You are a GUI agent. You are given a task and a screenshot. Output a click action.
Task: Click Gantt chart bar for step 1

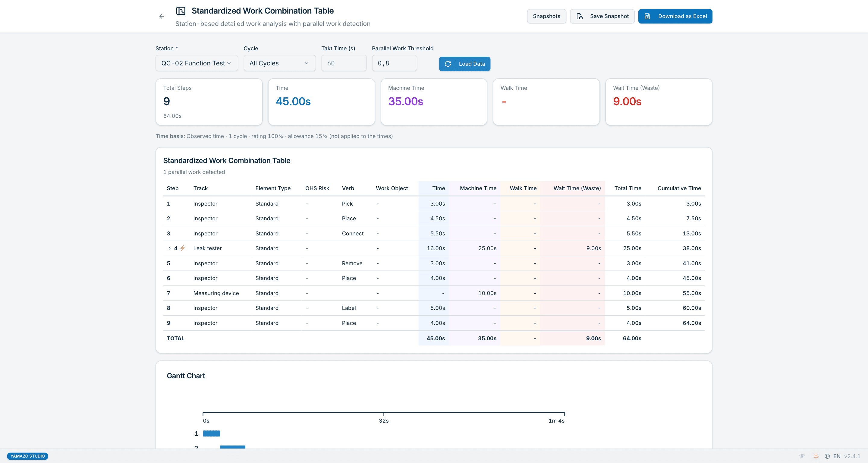coord(211,433)
